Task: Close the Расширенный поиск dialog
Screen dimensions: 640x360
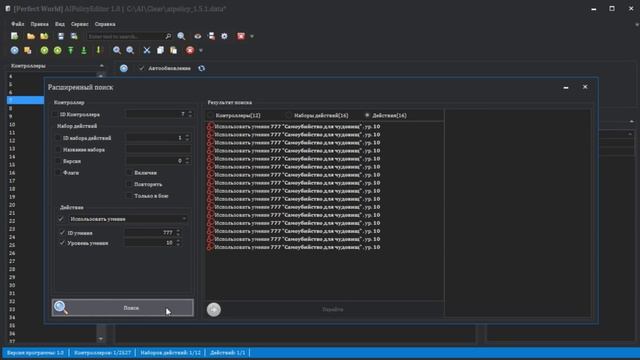Action: [585, 87]
